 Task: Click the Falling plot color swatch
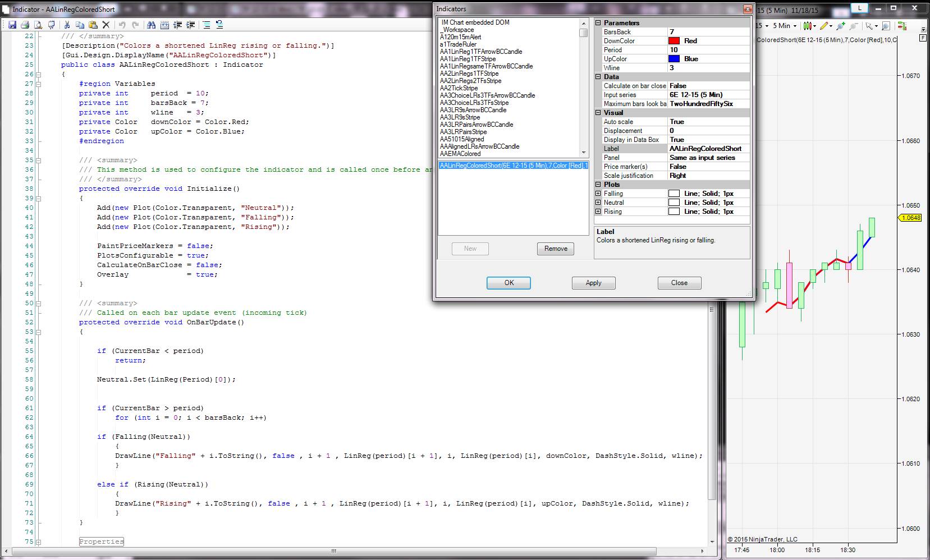coord(674,194)
